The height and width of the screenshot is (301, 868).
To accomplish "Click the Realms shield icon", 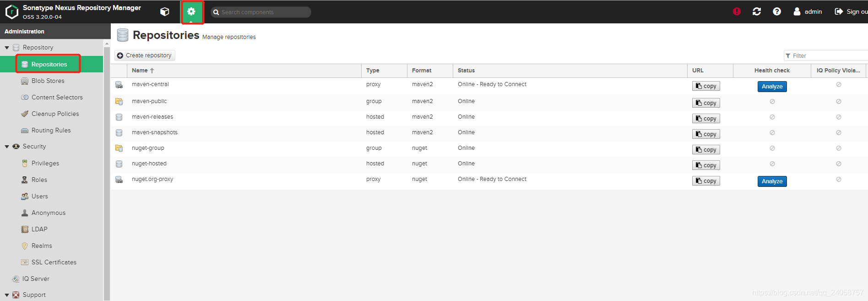I will coord(25,246).
